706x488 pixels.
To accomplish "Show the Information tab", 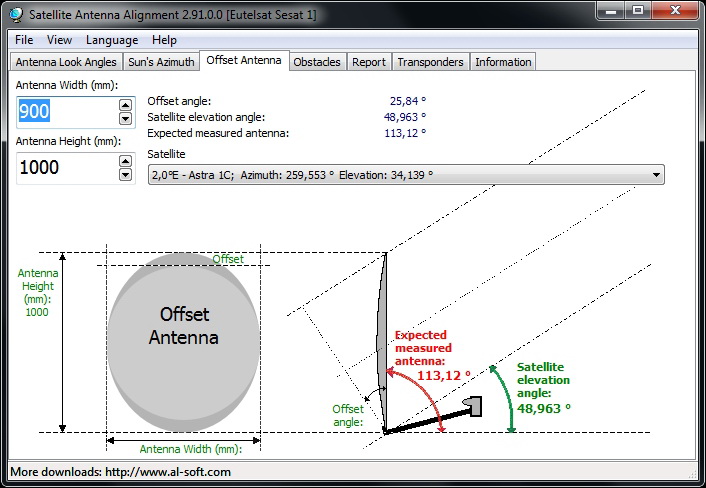I will click(x=503, y=62).
